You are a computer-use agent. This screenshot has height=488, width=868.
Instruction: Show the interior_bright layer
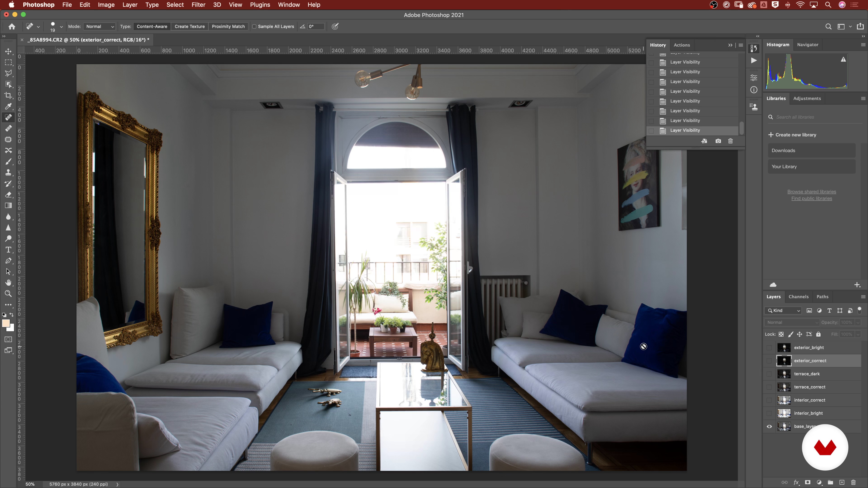coord(769,413)
